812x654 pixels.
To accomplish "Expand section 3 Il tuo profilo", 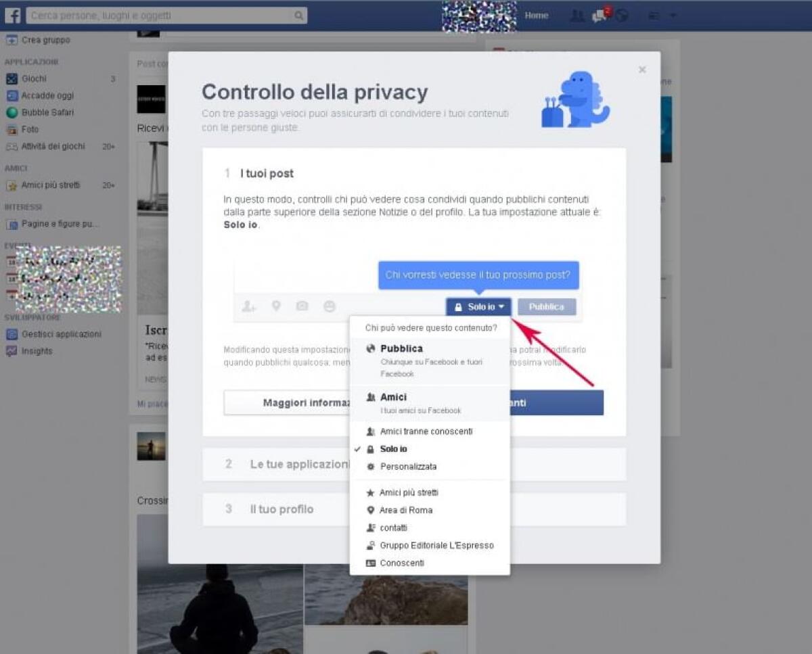I will tap(281, 509).
